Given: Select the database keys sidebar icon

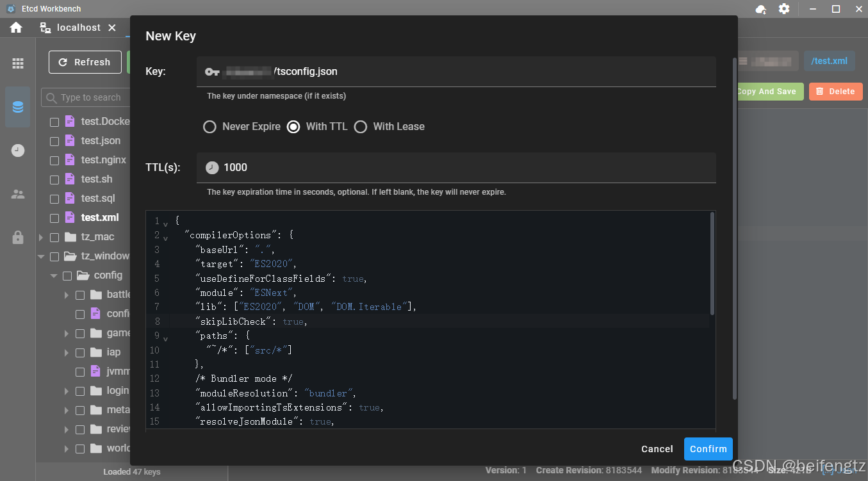Looking at the screenshot, I should pos(18,107).
